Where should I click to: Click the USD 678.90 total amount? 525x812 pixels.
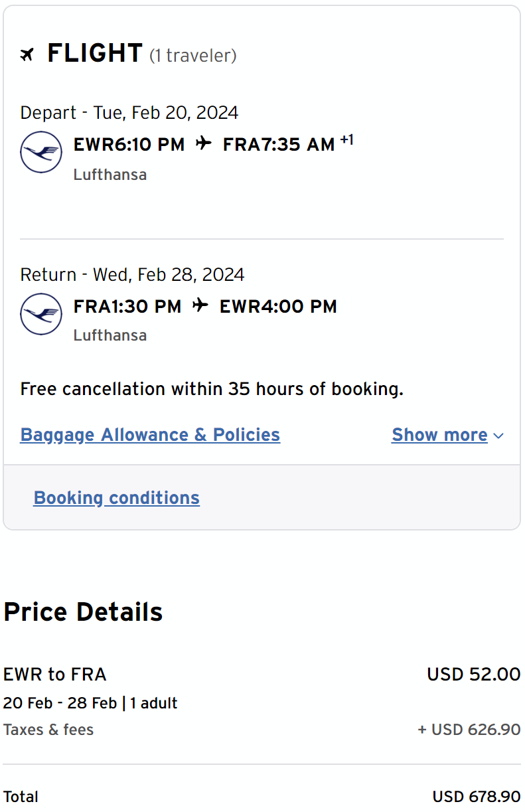tap(476, 797)
